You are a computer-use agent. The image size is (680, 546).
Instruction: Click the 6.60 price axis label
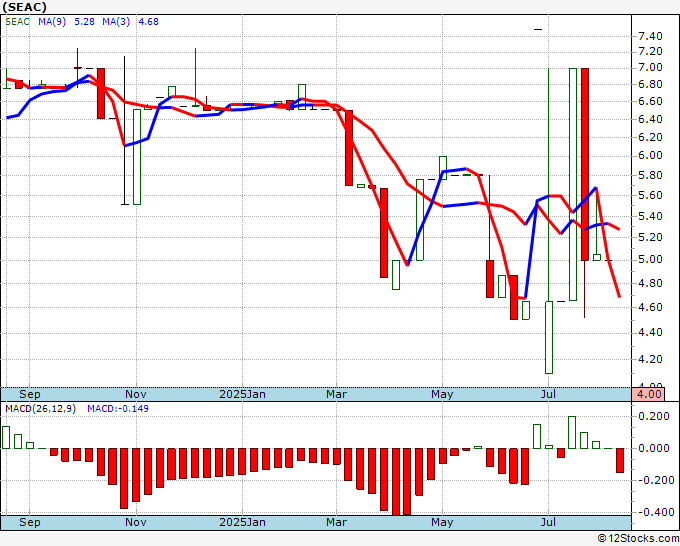coord(651,101)
